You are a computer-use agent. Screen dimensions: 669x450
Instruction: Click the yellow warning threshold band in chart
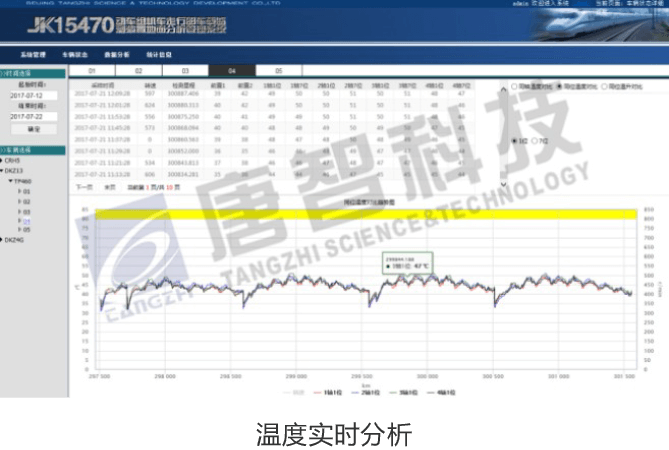pyautogui.click(x=366, y=214)
